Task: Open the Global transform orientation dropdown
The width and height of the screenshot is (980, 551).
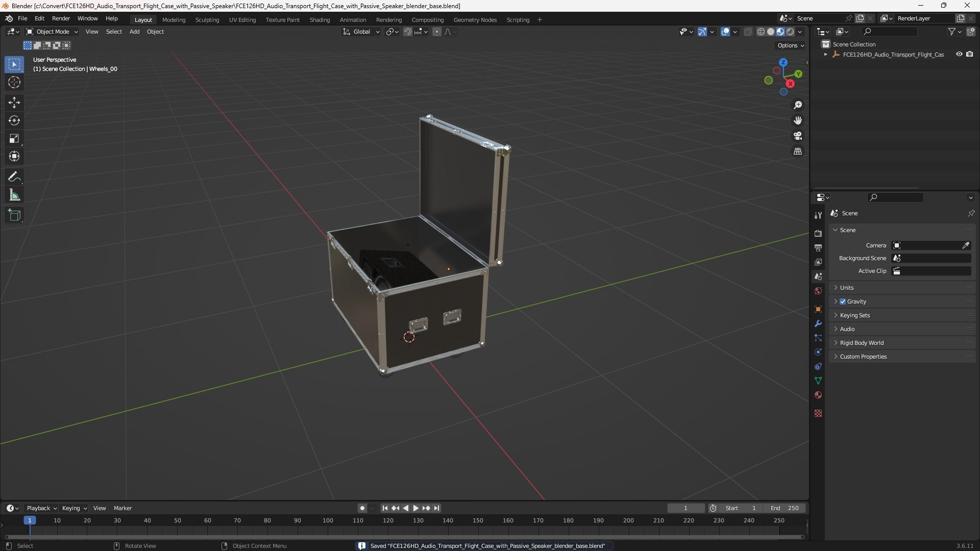Action: (x=361, y=32)
